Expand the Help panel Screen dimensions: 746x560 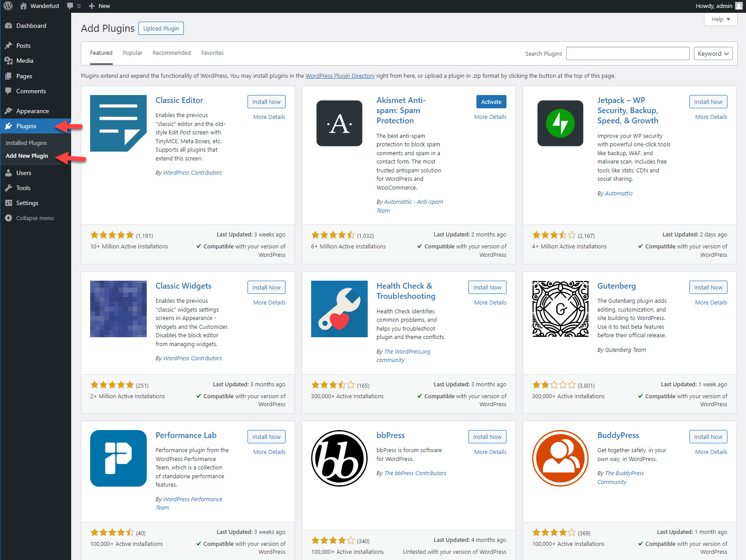[720, 19]
